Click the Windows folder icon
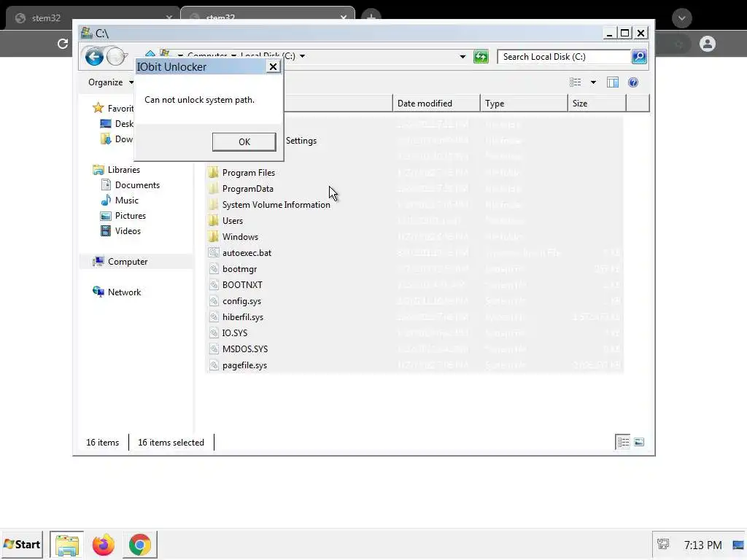This screenshot has width=747, height=560. (214, 237)
